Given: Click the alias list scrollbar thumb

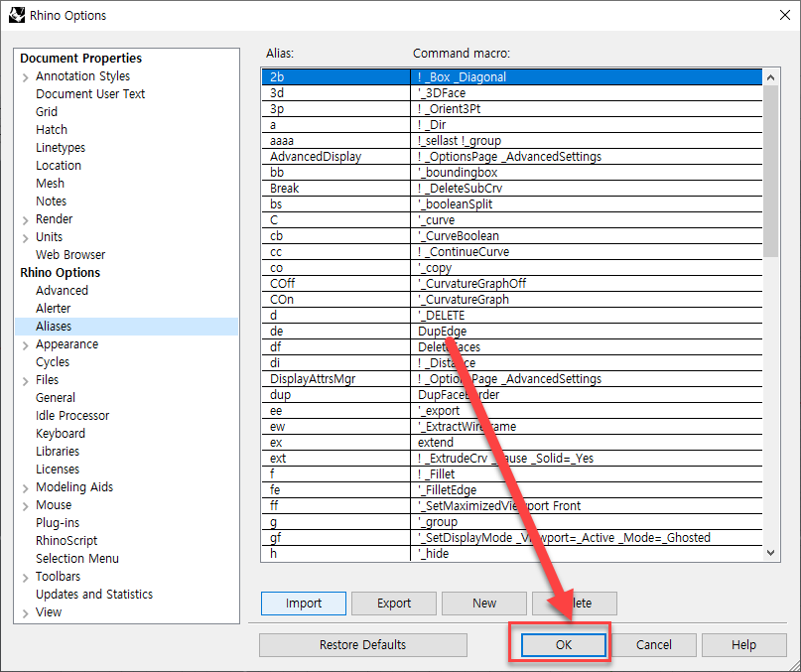Looking at the screenshot, I should pos(771,171).
